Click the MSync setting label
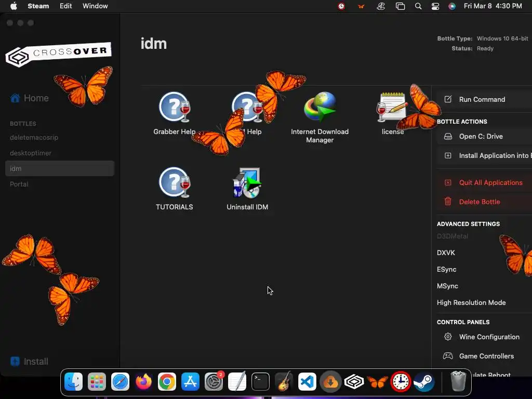 point(447,286)
